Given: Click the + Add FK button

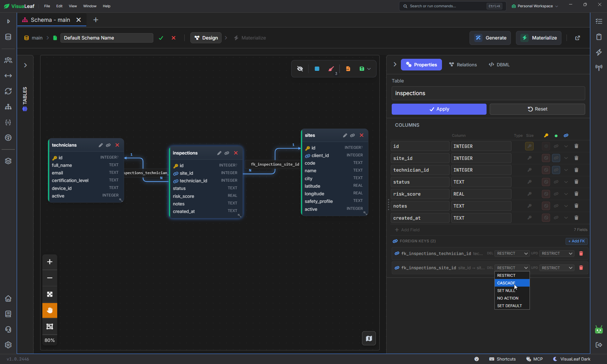Looking at the screenshot, I should point(576,241).
